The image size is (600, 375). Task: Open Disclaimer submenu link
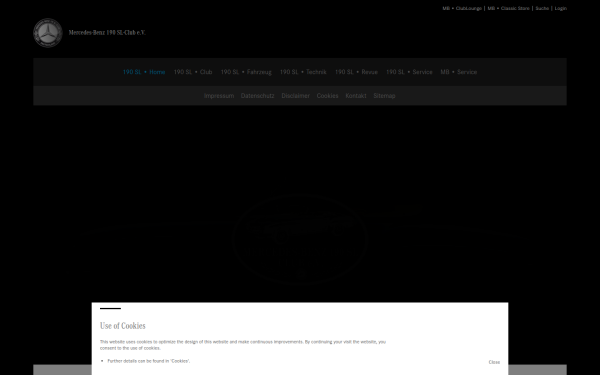click(295, 96)
